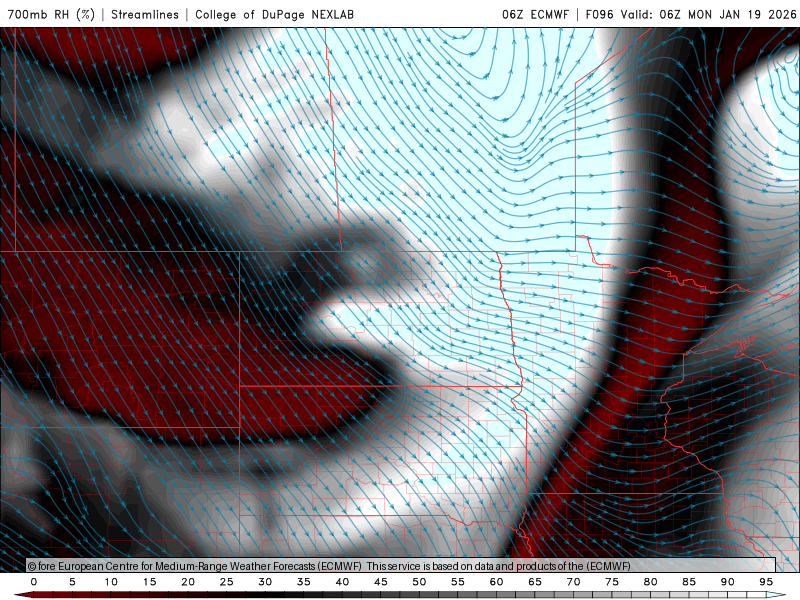Click the colorbar label "55"
This screenshot has height=600, width=800.
point(458,582)
